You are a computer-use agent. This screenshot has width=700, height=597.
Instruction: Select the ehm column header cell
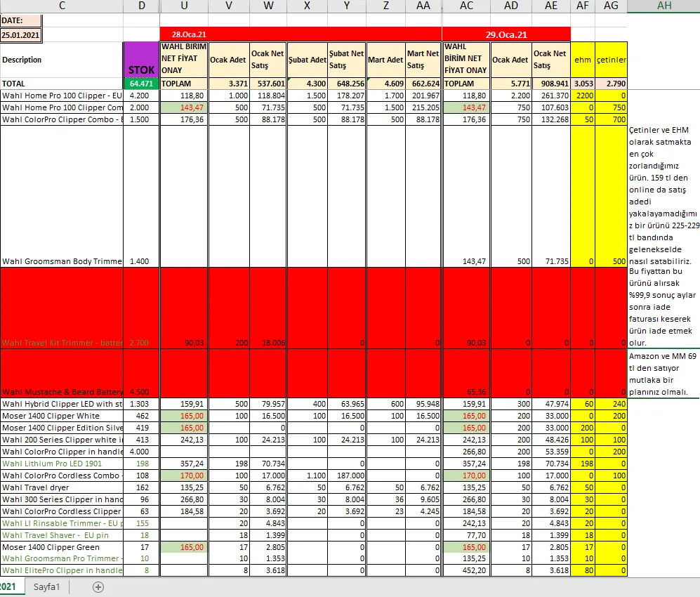click(583, 60)
